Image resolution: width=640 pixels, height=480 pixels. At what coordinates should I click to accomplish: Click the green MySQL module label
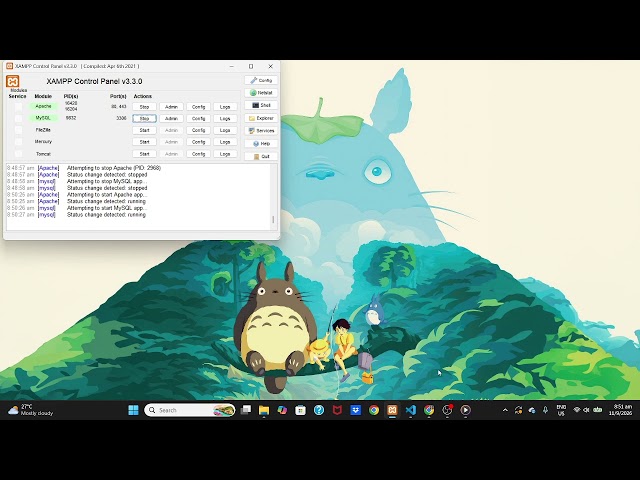pos(43,118)
